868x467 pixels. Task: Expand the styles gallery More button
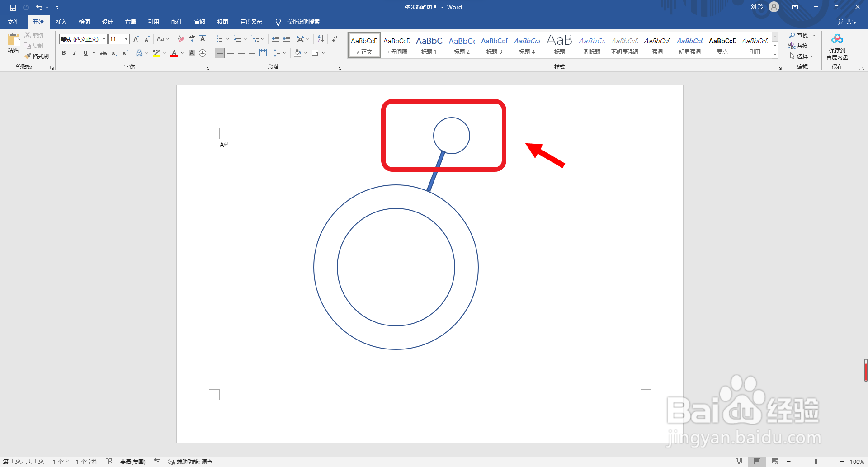coord(775,54)
